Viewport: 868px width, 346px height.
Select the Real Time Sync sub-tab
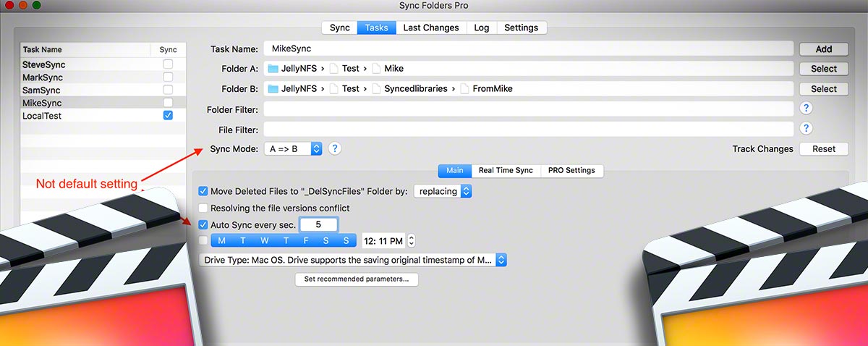tap(506, 171)
